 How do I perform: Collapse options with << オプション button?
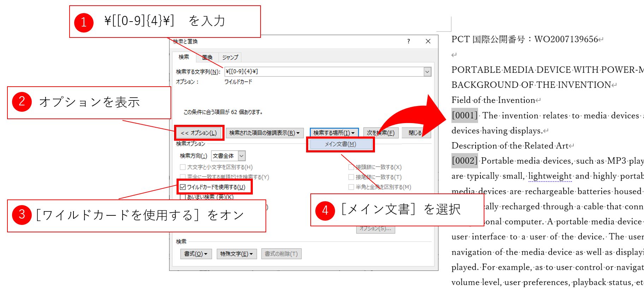point(199,133)
